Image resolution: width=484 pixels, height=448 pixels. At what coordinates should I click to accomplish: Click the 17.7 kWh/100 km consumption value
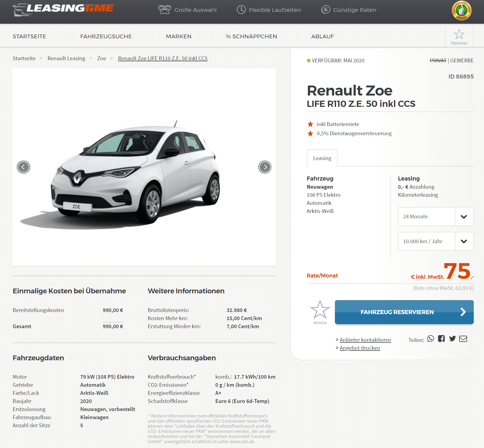pos(255,377)
